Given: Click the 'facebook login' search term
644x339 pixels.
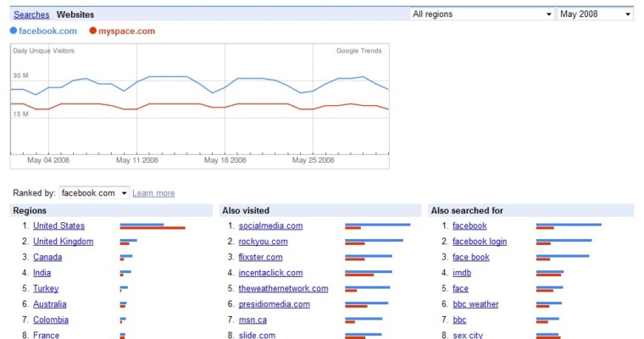Looking at the screenshot, I should 480,242.
